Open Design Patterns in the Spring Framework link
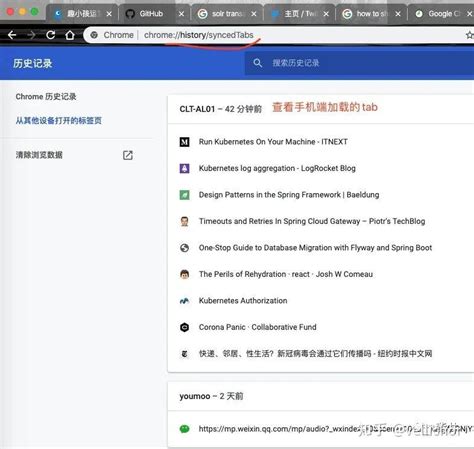 [289, 195]
